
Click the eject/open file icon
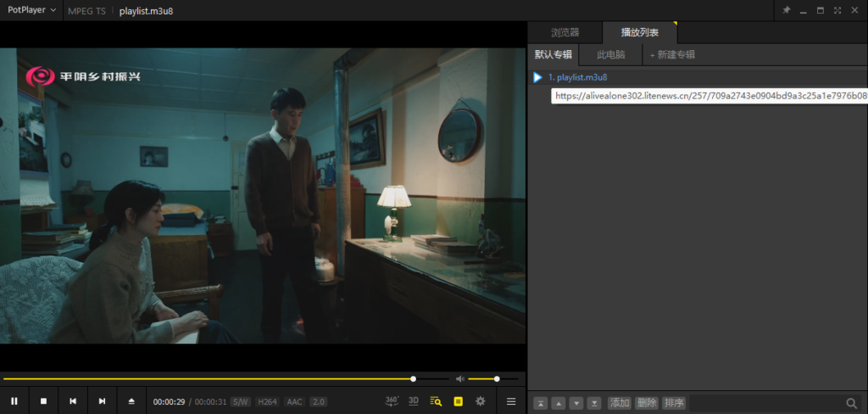[131, 401]
